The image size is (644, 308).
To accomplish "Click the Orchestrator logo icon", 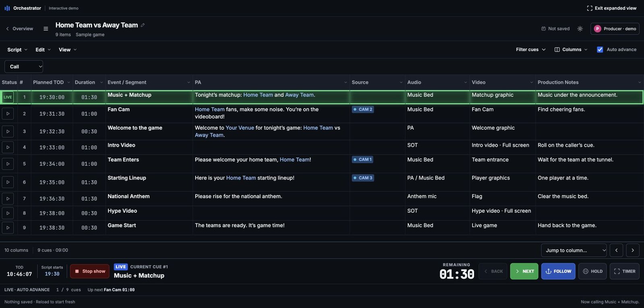I will (7, 8).
